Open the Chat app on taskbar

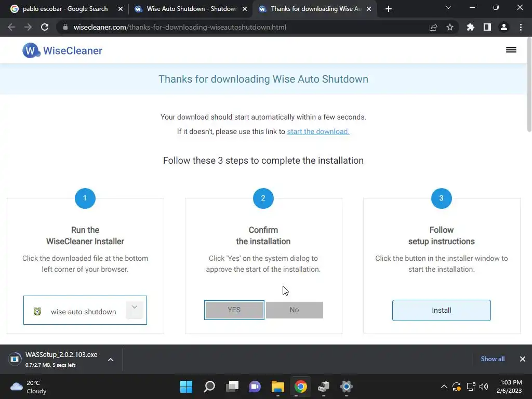[x=255, y=387]
